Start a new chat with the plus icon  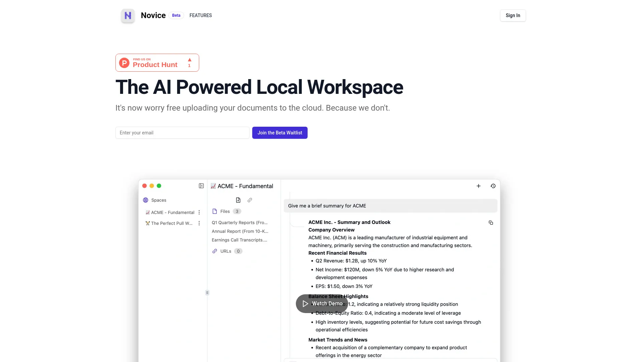tap(478, 186)
